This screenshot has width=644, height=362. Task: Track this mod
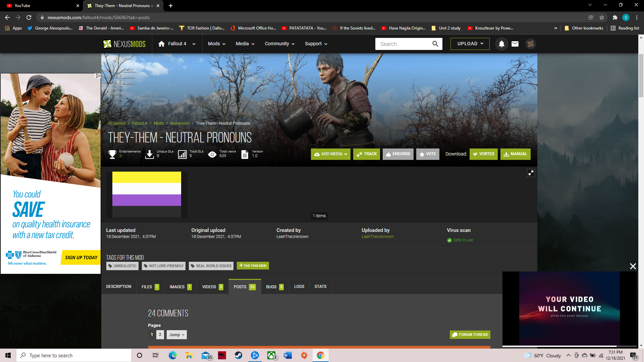(x=366, y=154)
